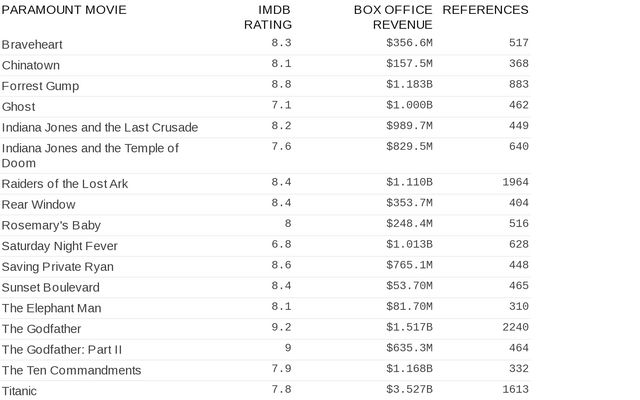Click Indiana Jones and the Temple of Doom

(x=90, y=155)
